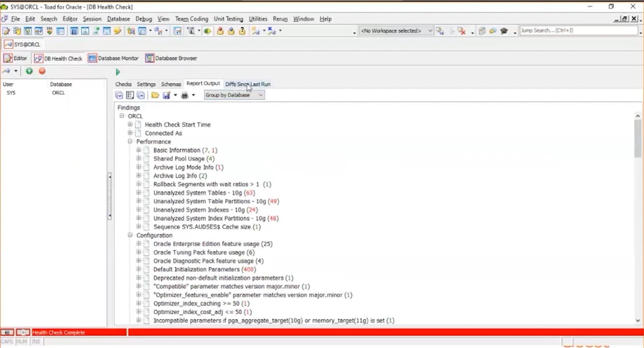Click the Health Check Start Time document icon
This screenshot has width=644, height=348.
click(x=138, y=125)
